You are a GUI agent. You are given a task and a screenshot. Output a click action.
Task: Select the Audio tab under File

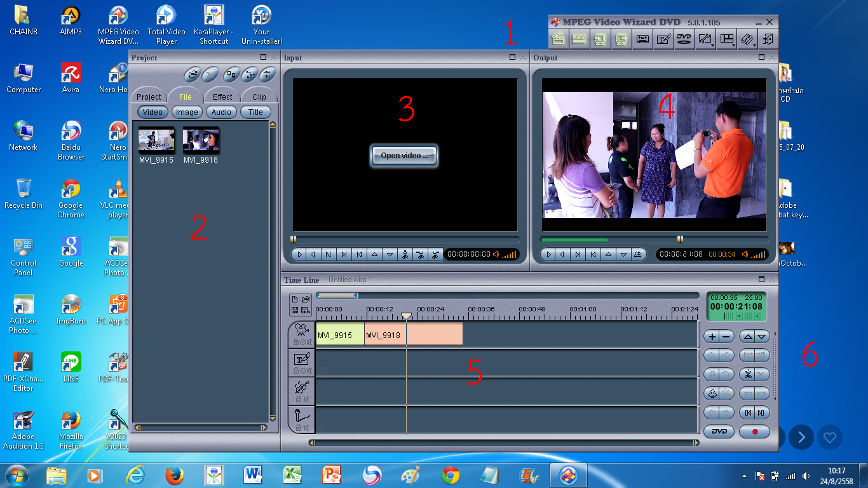coord(221,112)
